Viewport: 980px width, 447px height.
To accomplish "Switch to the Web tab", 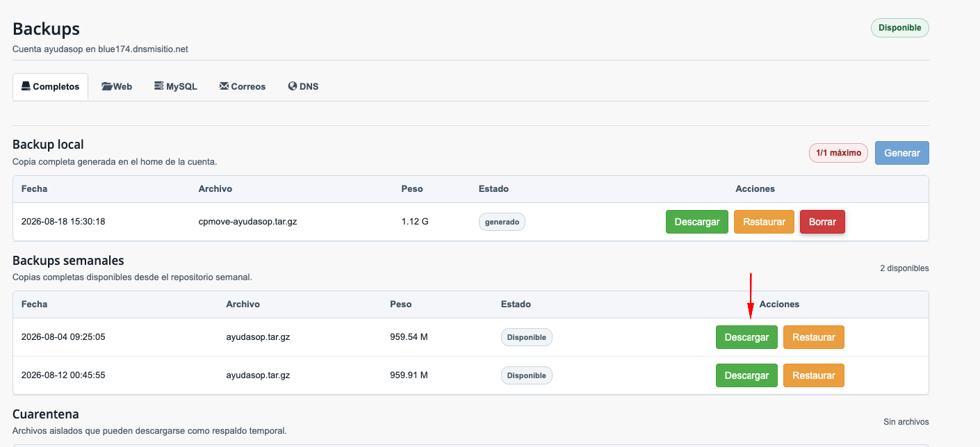I will [117, 87].
